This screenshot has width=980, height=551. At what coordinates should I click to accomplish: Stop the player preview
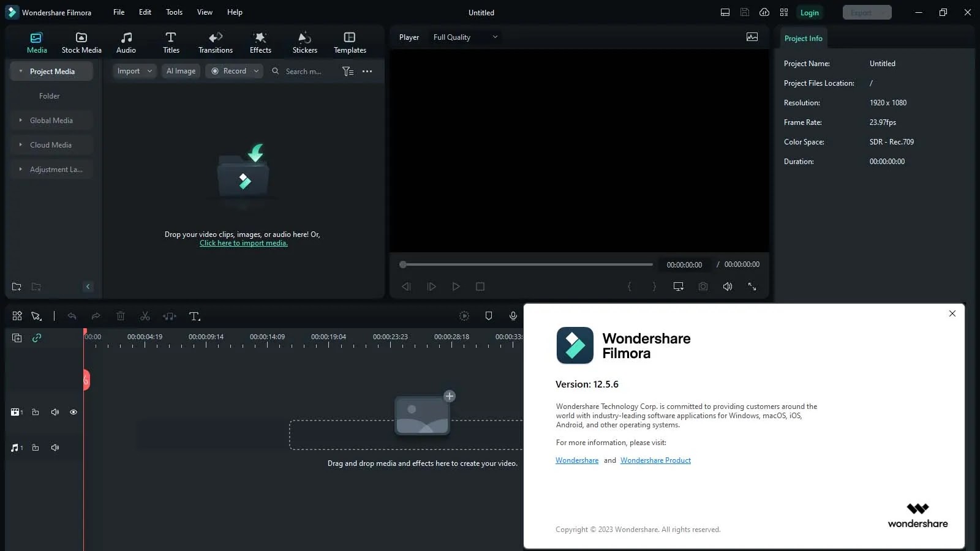[x=480, y=287]
